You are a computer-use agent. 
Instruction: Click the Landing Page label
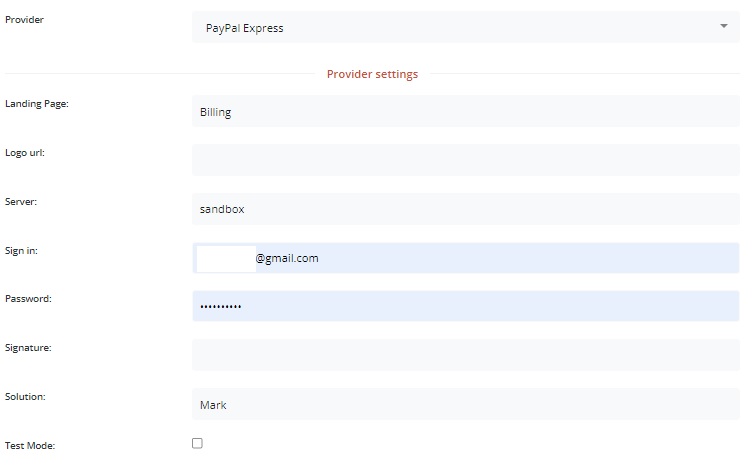36,104
